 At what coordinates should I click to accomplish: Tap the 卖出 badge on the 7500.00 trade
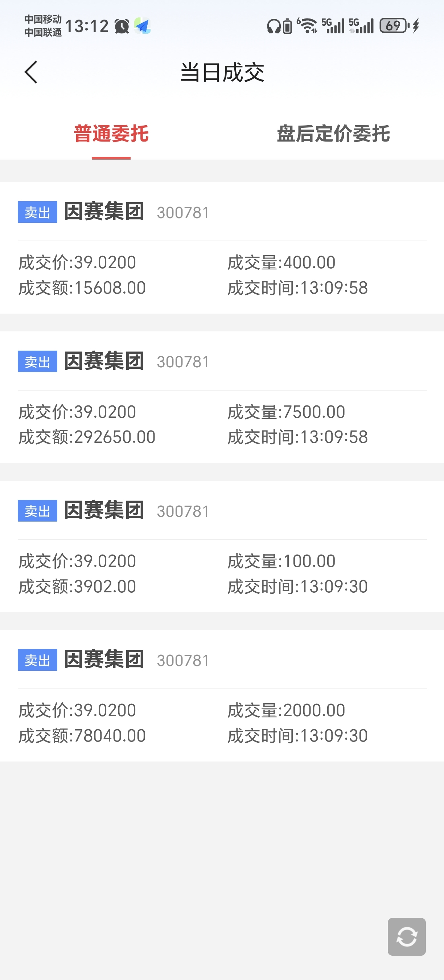point(37,361)
